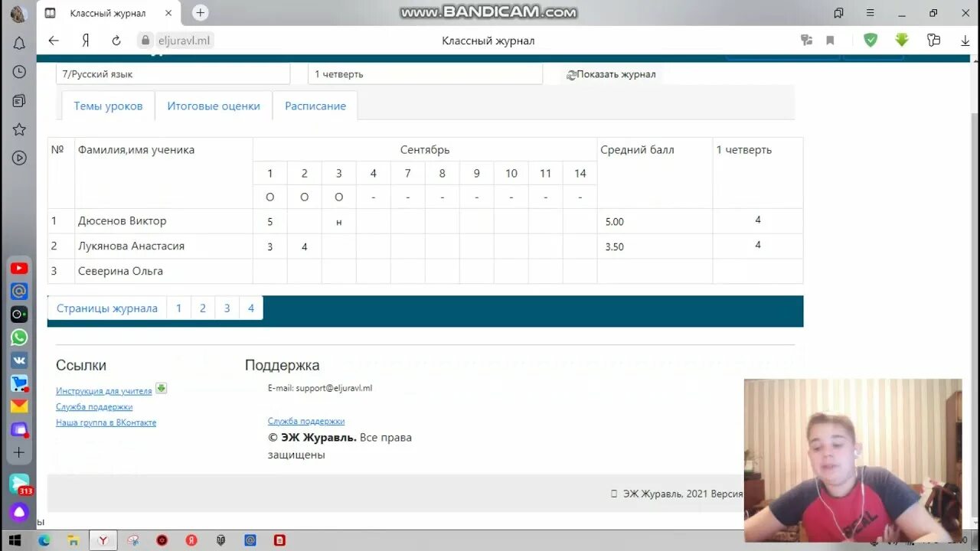Open the browser profile avatar
Screen dimensions: 980x551
click(x=18, y=13)
